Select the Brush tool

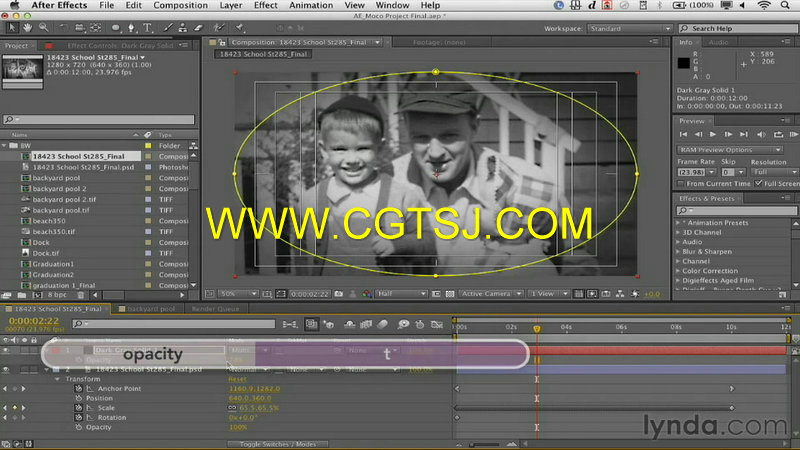click(x=167, y=28)
